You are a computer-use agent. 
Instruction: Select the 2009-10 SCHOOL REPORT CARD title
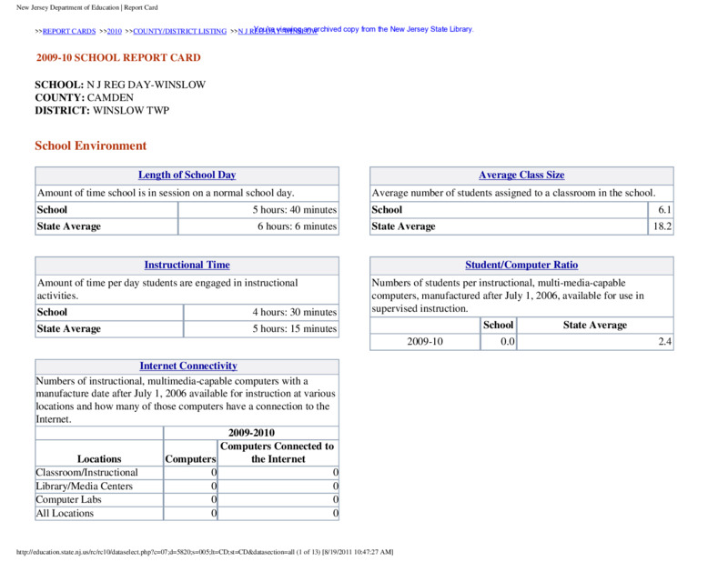tap(118, 57)
